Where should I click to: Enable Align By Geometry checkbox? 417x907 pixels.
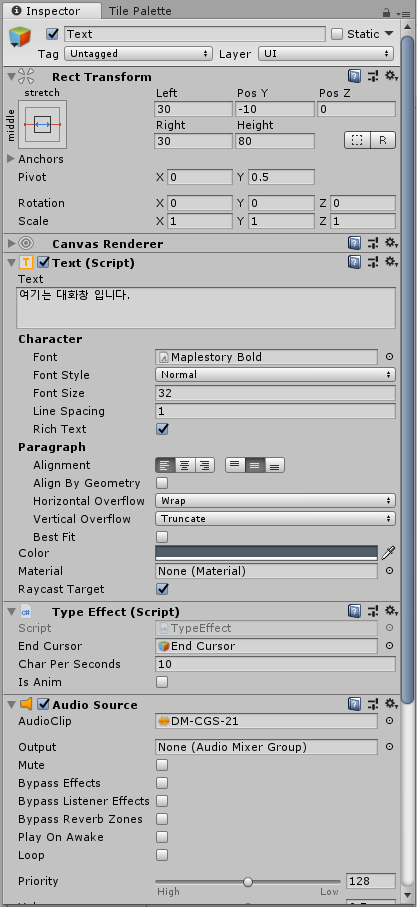click(162, 483)
